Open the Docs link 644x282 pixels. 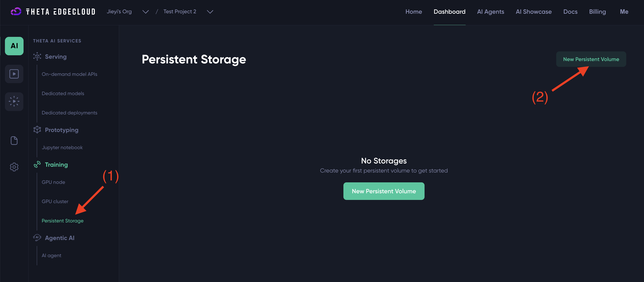570,12
